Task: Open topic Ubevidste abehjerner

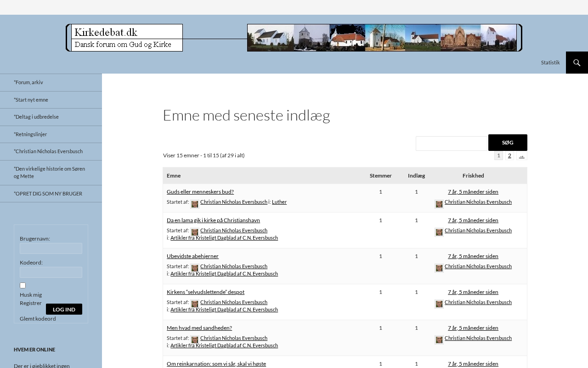Action: [192, 256]
